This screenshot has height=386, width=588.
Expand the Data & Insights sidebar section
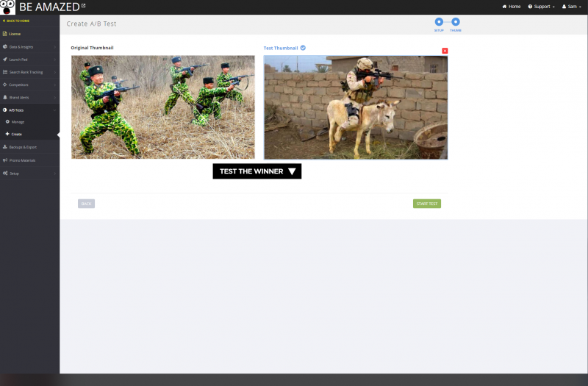pyautogui.click(x=29, y=46)
